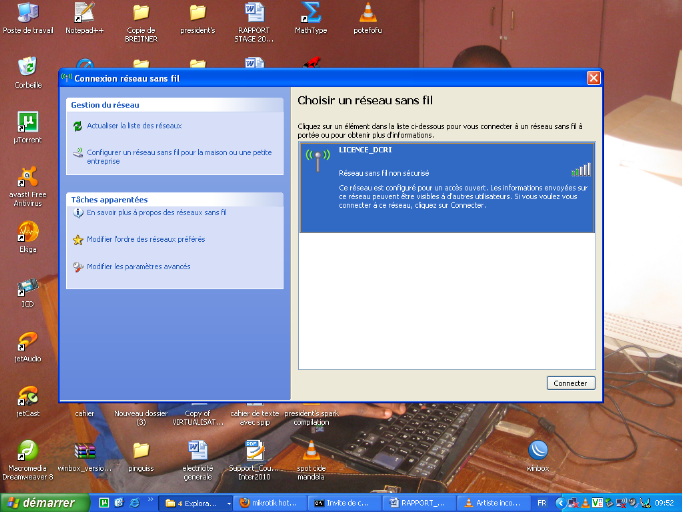Open Modifier les paramètres avancés
The height and width of the screenshot is (512, 682).
click(x=138, y=267)
